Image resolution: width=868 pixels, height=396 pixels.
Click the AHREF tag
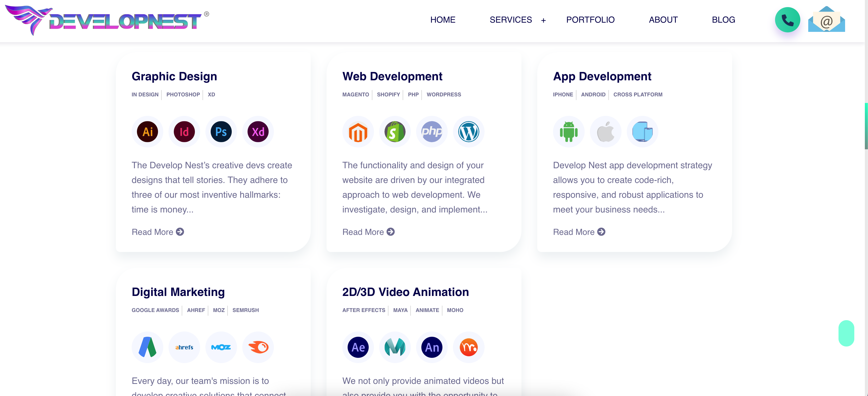click(196, 310)
